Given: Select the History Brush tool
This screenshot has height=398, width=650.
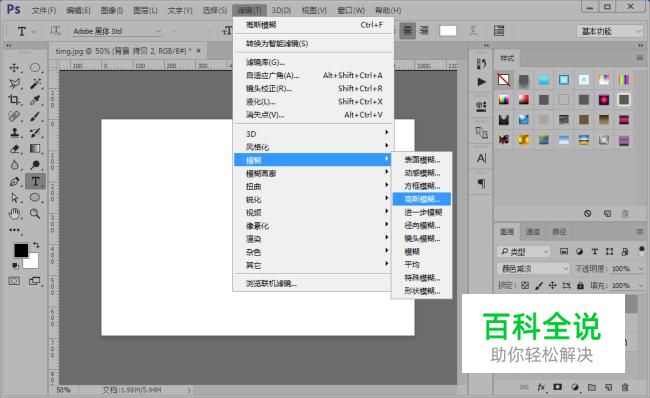Looking at the screenshot, I should tap(35, 133).
